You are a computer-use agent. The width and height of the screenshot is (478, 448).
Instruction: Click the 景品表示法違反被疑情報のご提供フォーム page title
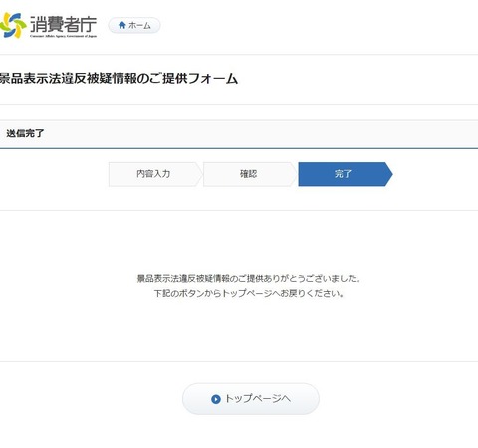[119, 79]
